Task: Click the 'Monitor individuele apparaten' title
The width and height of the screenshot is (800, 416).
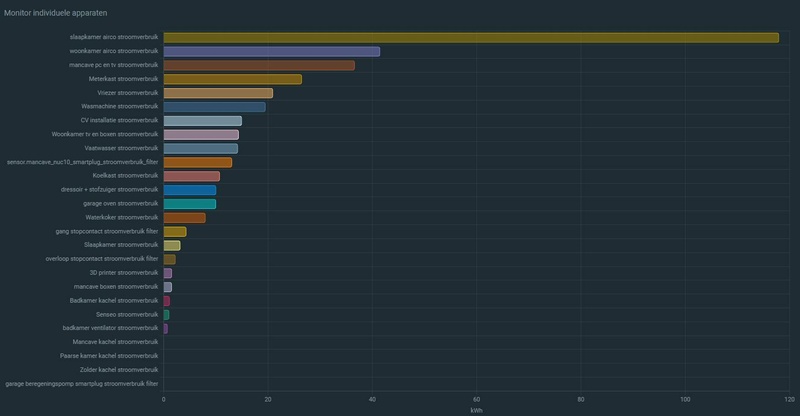Action: click(x=56, y=13)
